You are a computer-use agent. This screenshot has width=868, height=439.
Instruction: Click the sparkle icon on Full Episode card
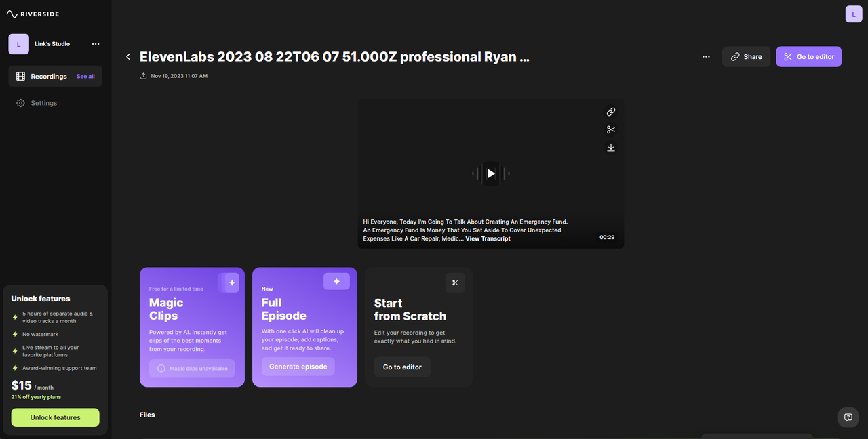coord(336,281)
